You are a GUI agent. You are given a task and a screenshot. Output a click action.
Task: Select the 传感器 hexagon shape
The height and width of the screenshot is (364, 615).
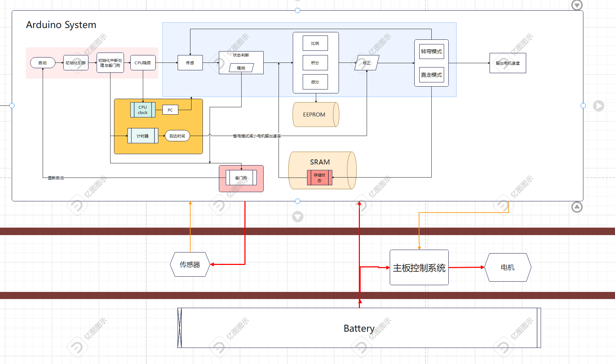190,265
